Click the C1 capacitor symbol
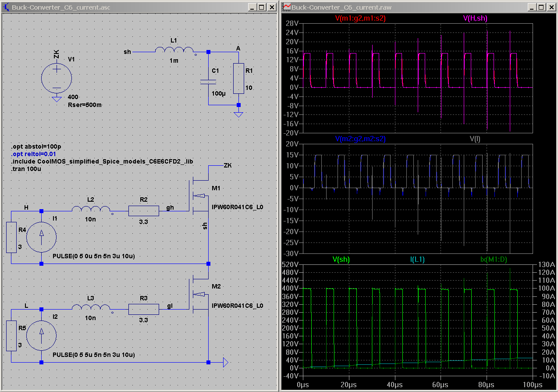The height and width of the screenshot is (392, 558). (208, 82)
